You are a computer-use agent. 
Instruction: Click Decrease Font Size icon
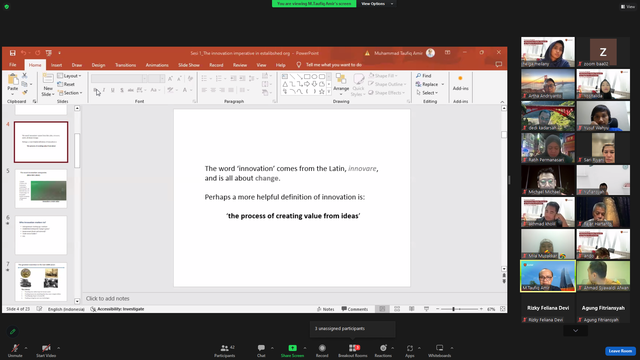(x=179, y=78)
